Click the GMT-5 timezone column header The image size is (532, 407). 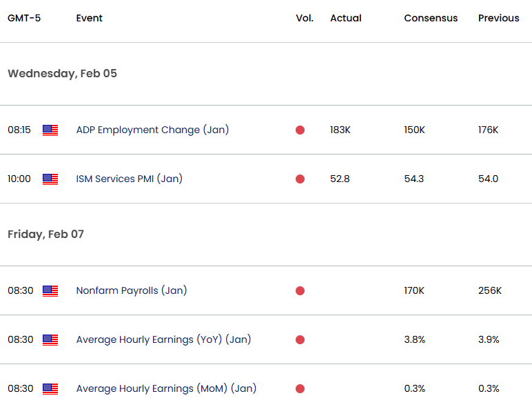(x=24, y=18)
